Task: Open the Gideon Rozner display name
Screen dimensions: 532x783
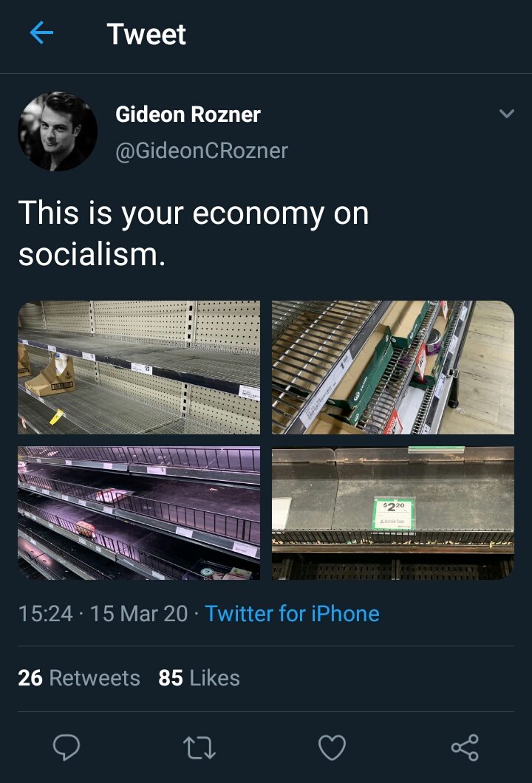Action: pyautogui.click(x=188, y=114)
